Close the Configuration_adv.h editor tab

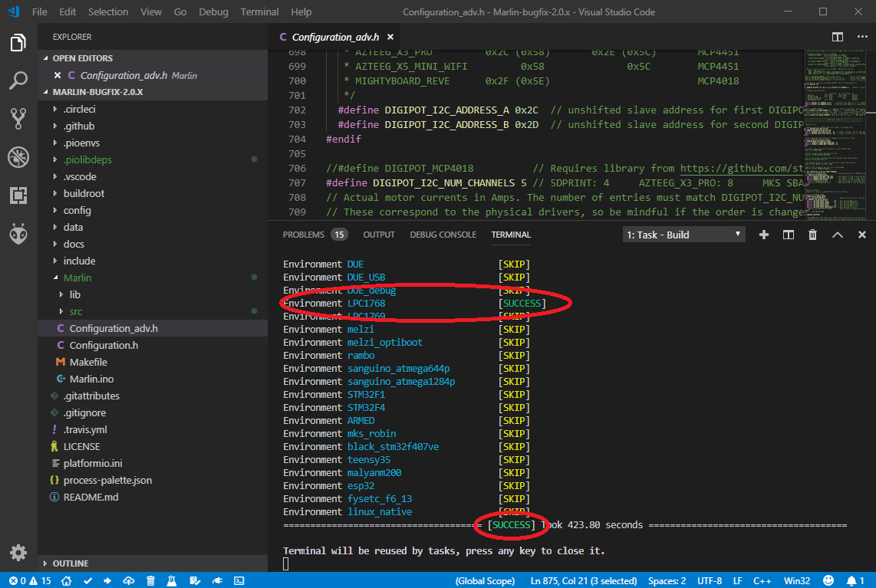pyautogui.click(x=390, y=37)
